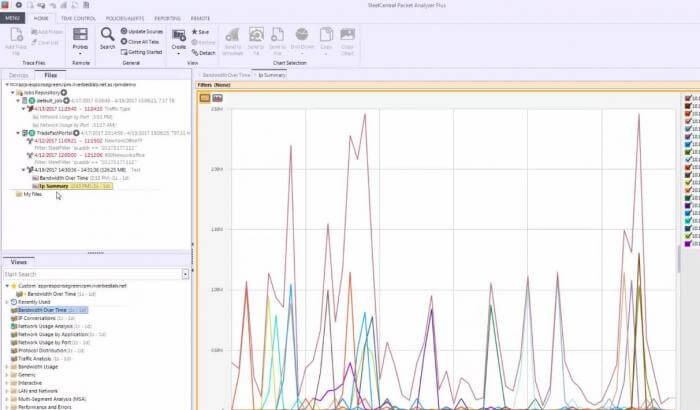
Task: Collapse the Jobs Repository node
Action: [x=12, y=92]
